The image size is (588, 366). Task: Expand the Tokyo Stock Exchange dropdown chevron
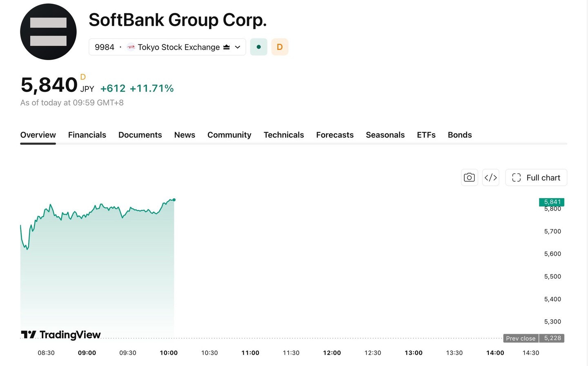point(238,47)
